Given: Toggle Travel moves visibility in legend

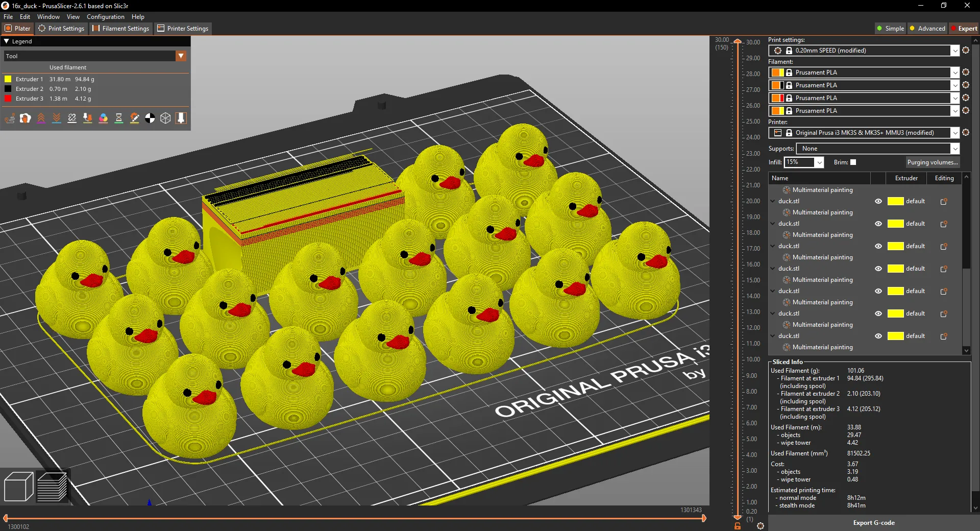Looking at the screenshot, I should [10, 118].
